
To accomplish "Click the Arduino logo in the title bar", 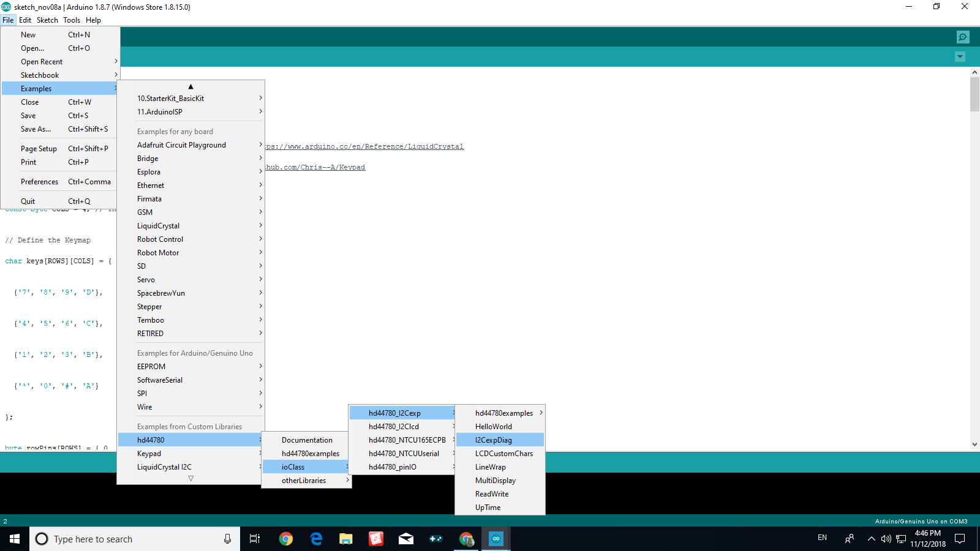I will (x=6, y=7).
